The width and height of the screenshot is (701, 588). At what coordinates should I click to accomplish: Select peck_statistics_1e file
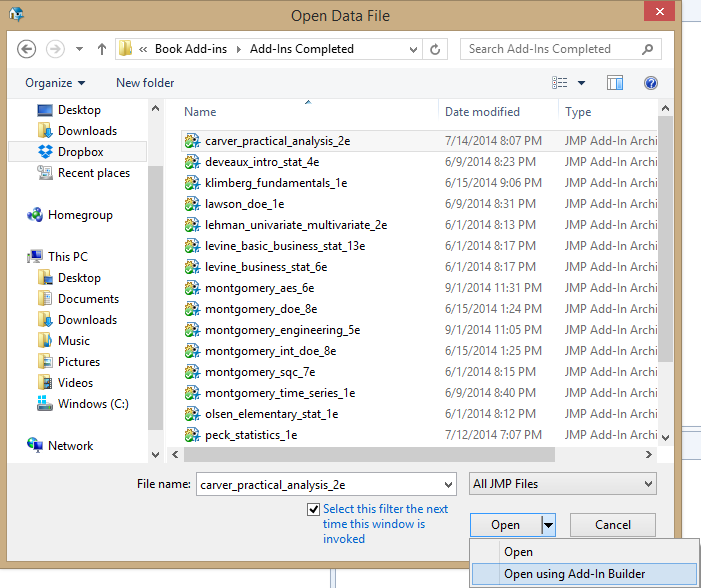[251, 435]
